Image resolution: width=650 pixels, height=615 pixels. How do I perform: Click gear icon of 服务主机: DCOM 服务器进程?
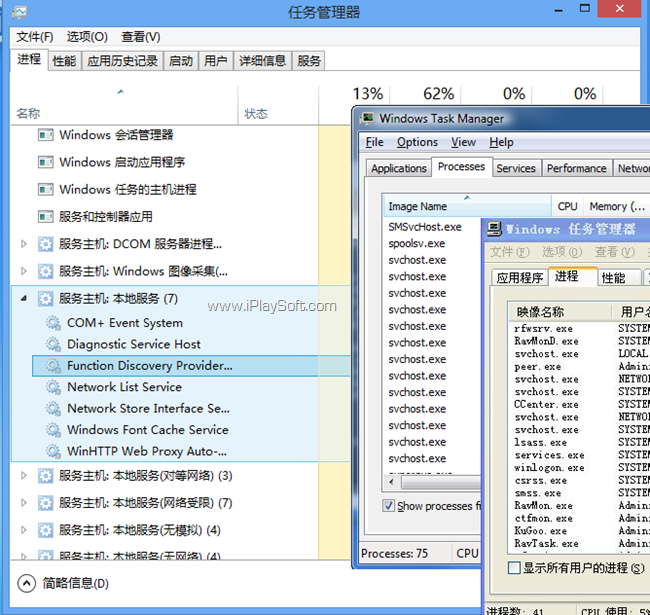click(x=46, y=244)
